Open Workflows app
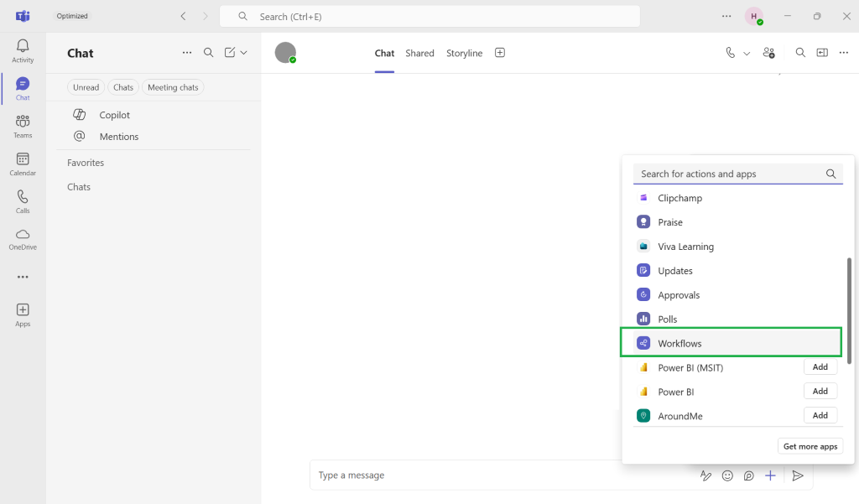Screen dimensions: 859x504 [x=737, y=344]
